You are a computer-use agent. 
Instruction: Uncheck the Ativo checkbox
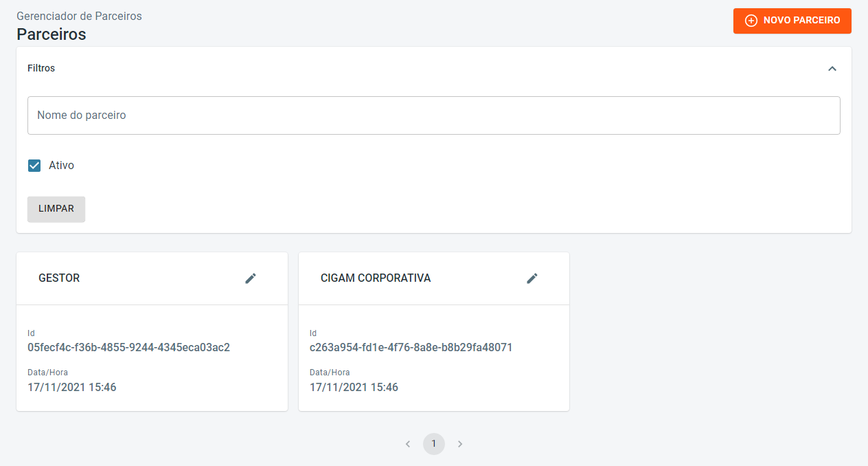(34, 166)
